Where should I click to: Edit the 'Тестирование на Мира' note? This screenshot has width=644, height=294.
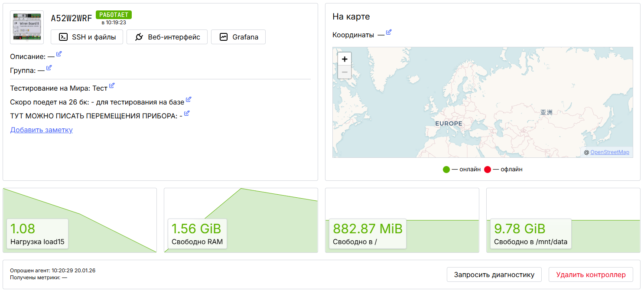tap(112, 85)
